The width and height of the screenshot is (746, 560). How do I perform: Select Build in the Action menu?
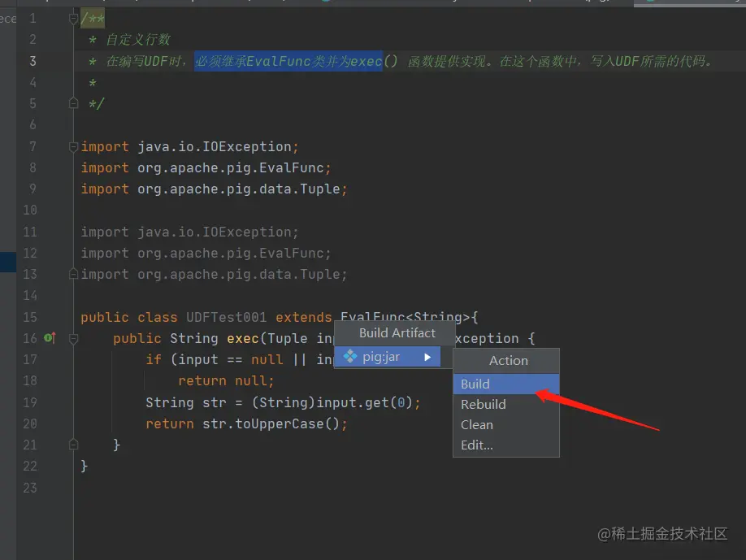(x=506, y=384)
